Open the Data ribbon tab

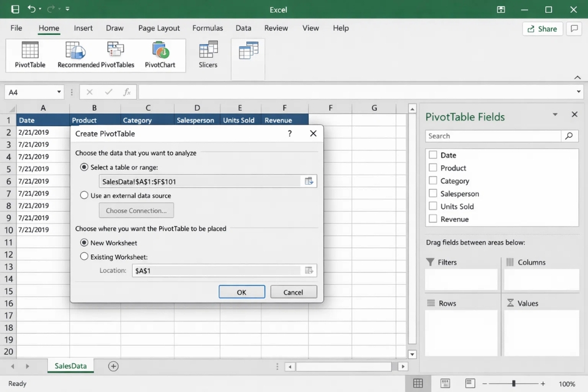243,28
